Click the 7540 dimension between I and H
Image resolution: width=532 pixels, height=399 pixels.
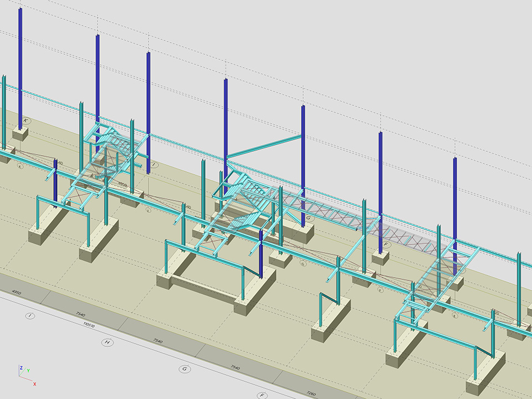click(81, 315)
